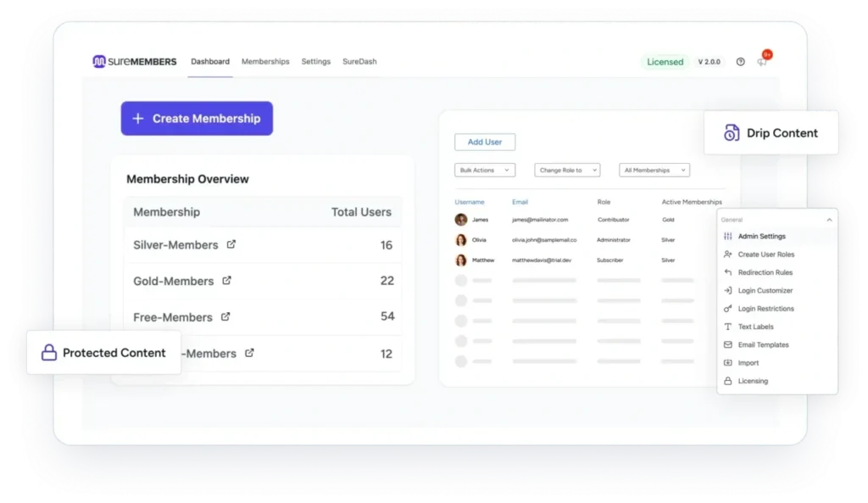Open the Bulk Actions dropdown
This screenshot has height=503, width=868.
[485, 170]
